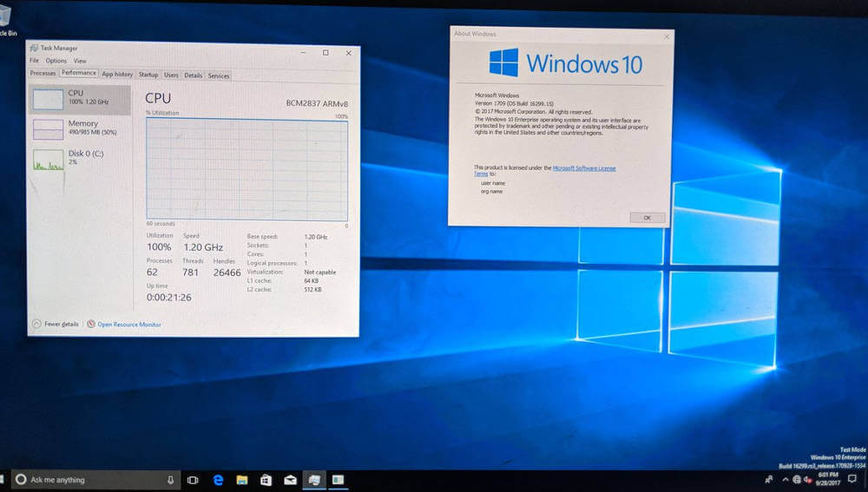This screenshot has height=492, width=868.
Task: Select Disk 0 (C:) performance item
Action: click(80, 158)
